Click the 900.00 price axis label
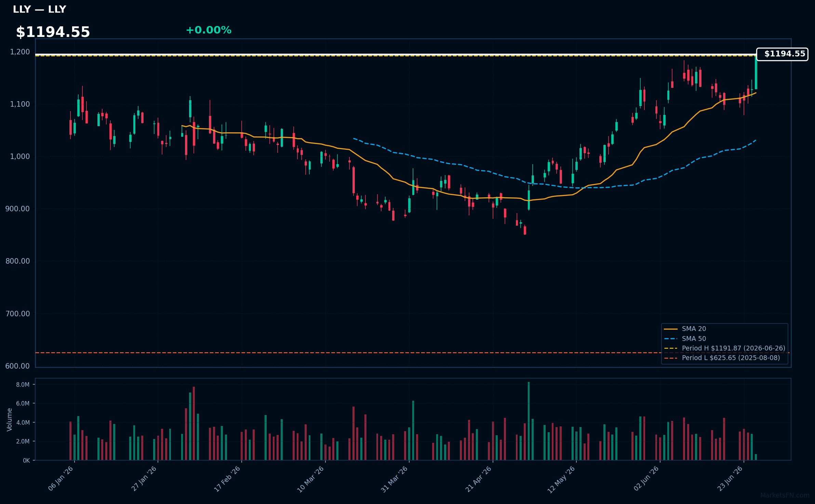 click(x=18, y=209)
